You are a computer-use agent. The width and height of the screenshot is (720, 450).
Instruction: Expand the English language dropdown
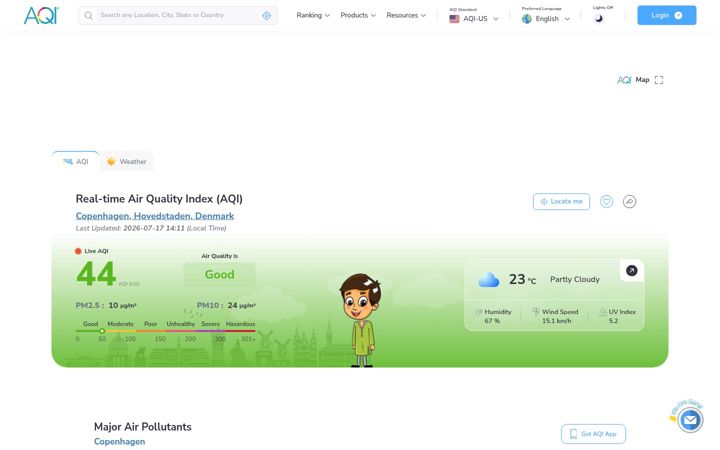point(546,19)
